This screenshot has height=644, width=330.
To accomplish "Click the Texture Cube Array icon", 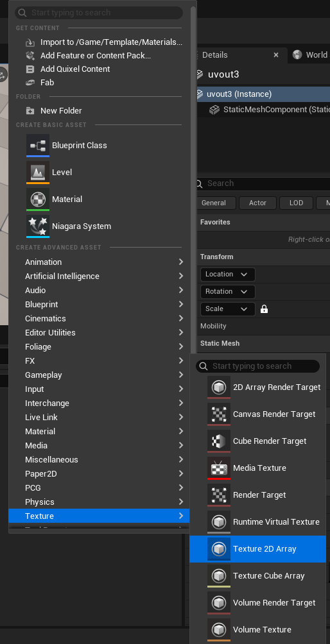I will point(219,575).
